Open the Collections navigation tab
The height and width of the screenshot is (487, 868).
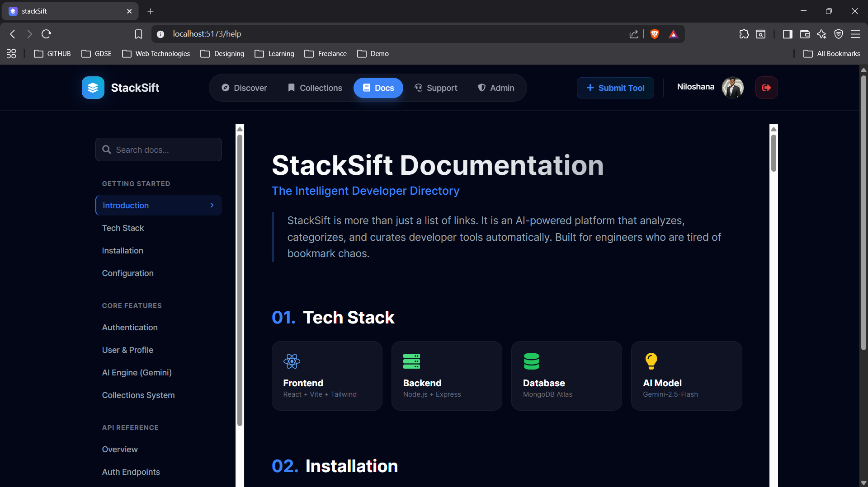point(315,88)
